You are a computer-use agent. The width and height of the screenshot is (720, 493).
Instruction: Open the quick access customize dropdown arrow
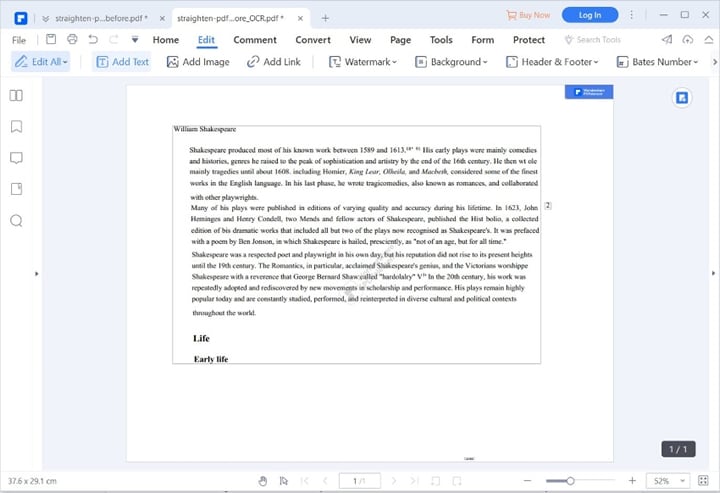point(135,39)
